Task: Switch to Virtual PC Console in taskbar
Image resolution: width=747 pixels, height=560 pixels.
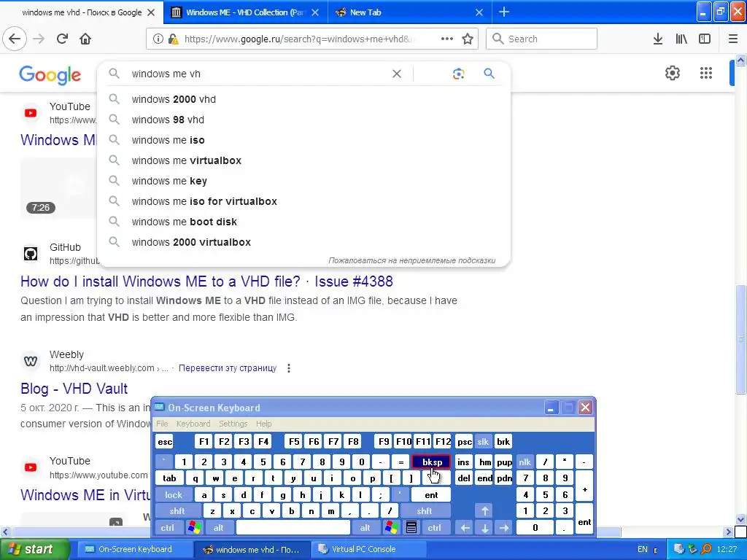Action: click(368, 549)
